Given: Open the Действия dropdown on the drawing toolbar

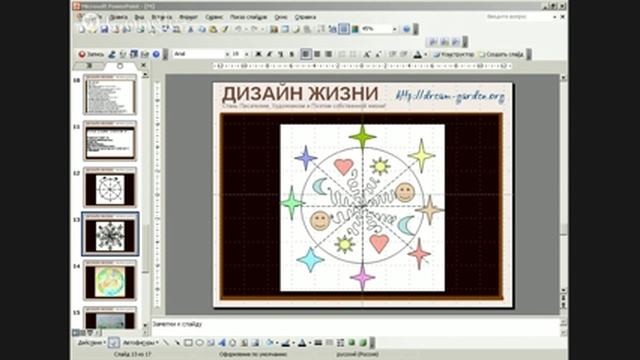Looking at the screenshot, I should tap(91, 343).
